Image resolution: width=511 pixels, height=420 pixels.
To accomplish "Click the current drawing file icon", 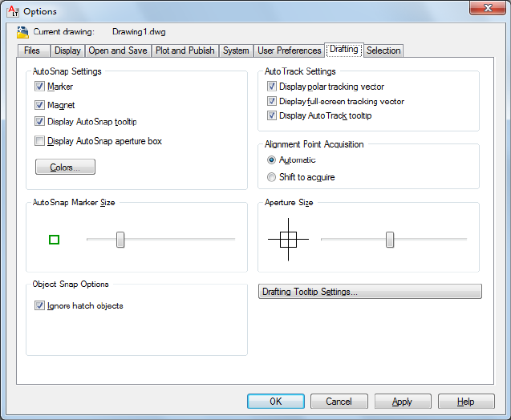I will click(22, 32).
